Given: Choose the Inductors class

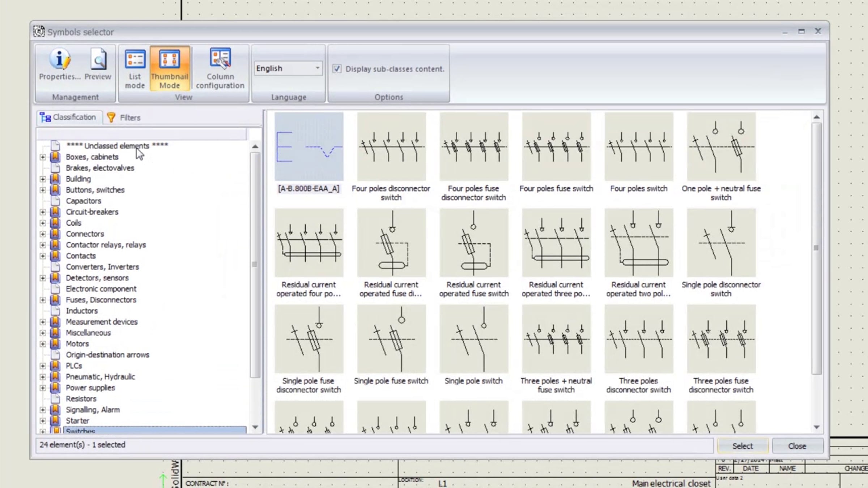Looking at the screenshot, I should [82, 311].
